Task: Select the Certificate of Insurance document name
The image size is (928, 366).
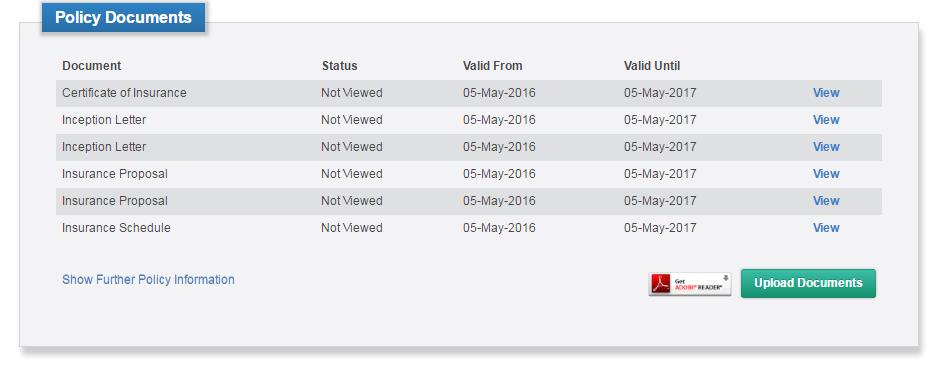Action: (x=124, y=93)
